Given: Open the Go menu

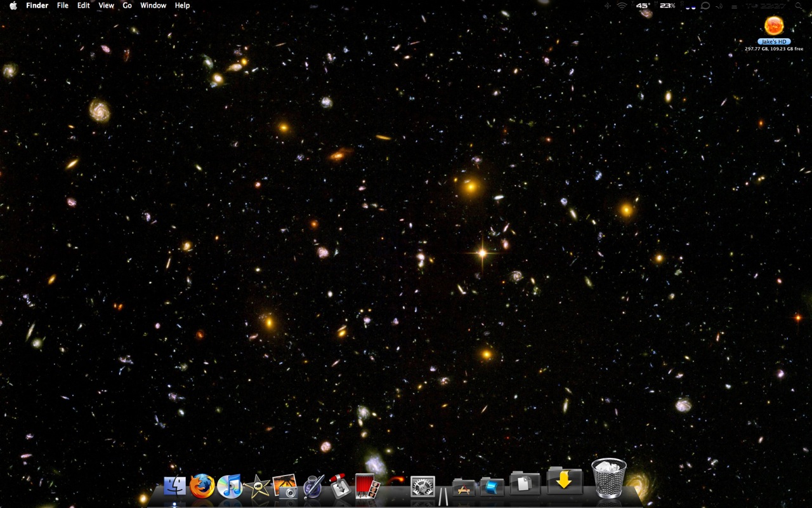Looking at the screenshot, I should coord(128,5).
